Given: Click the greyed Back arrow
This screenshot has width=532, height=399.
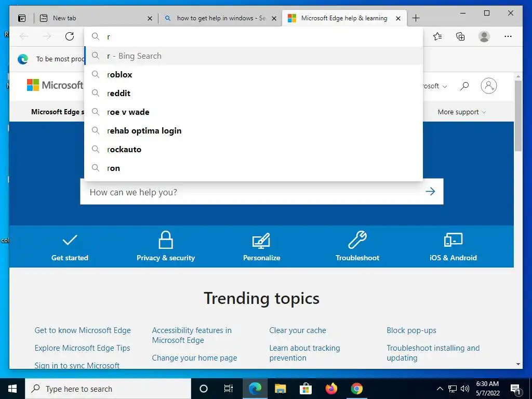Looking at the screenshot, I should 24,36.
